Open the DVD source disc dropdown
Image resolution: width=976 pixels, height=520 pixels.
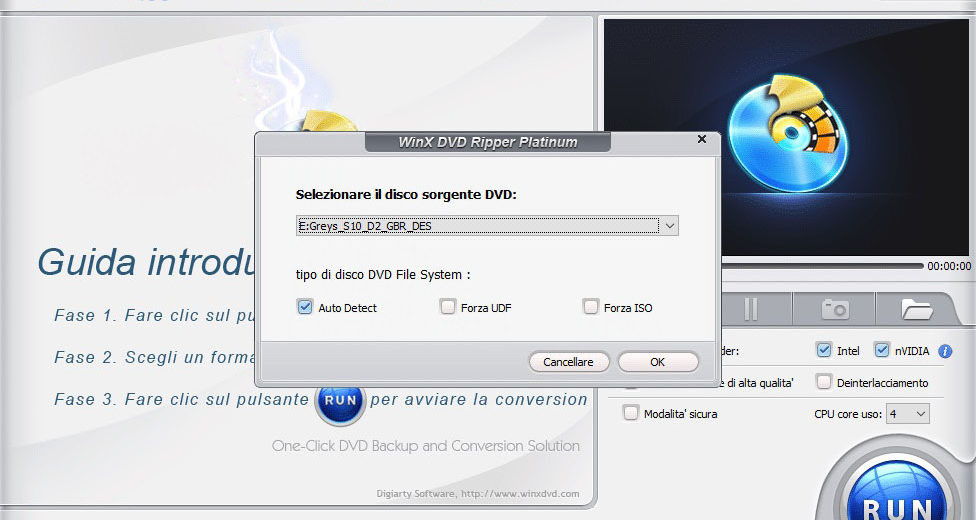[x=670, y=225]
